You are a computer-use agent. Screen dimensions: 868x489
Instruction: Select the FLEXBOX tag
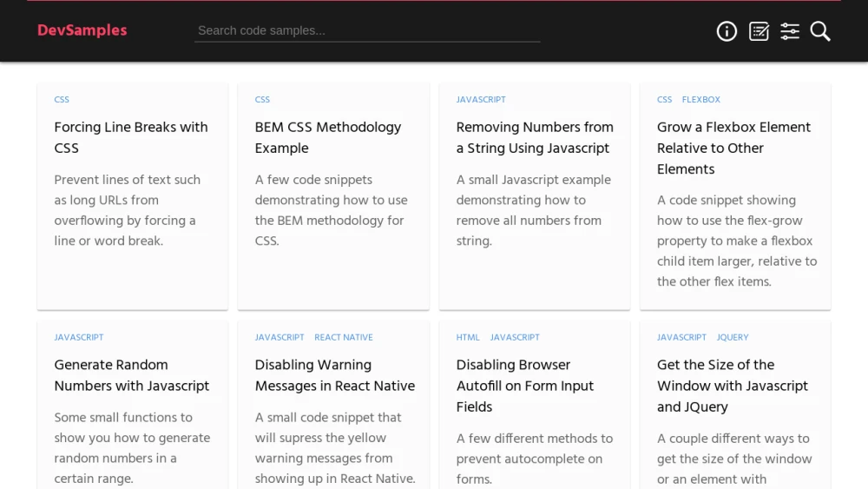click(x=700, y=100)
